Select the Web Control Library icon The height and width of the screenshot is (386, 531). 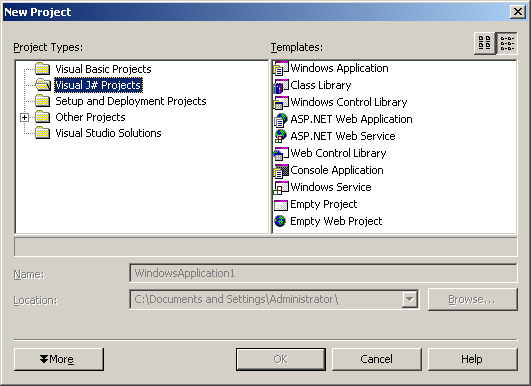[x=281, y=153]
